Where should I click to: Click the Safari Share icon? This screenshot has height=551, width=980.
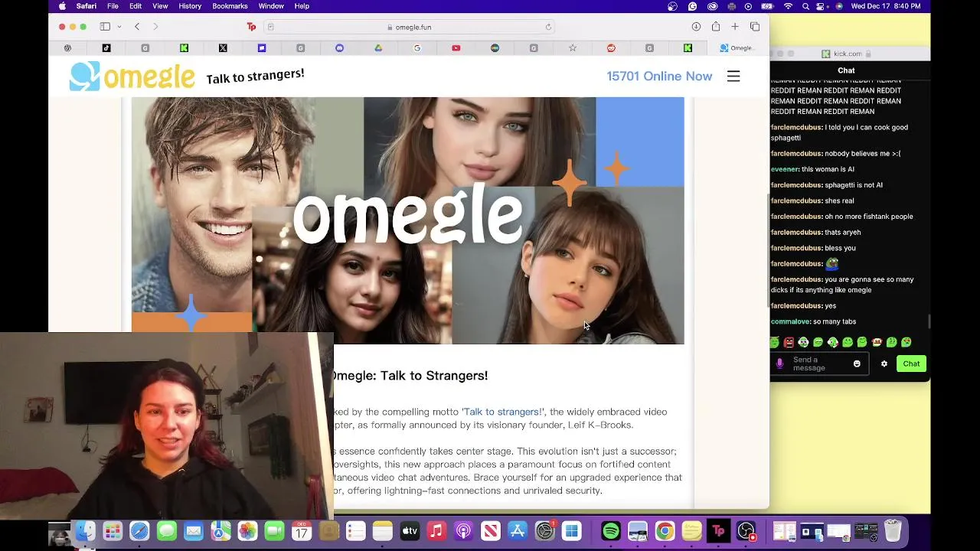[x=716, y=27]
